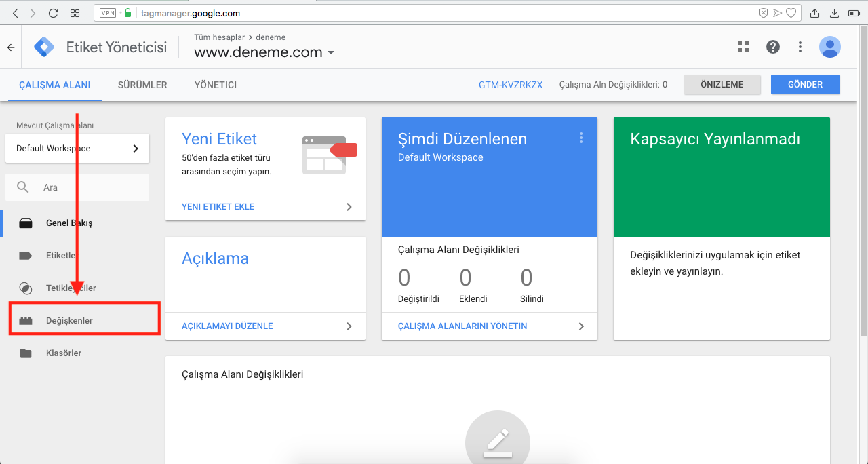Click the Genel Bakış briefcase icon

[x=26, y=223]
